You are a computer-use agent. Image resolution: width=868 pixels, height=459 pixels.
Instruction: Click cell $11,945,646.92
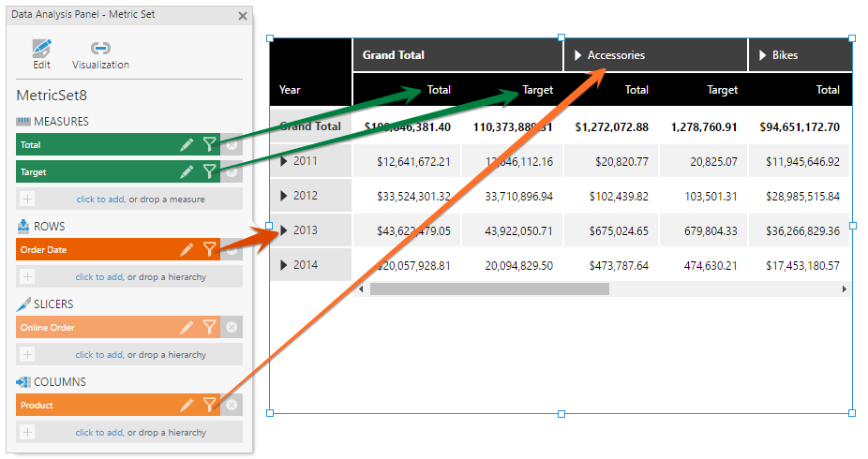coord(802,161)
